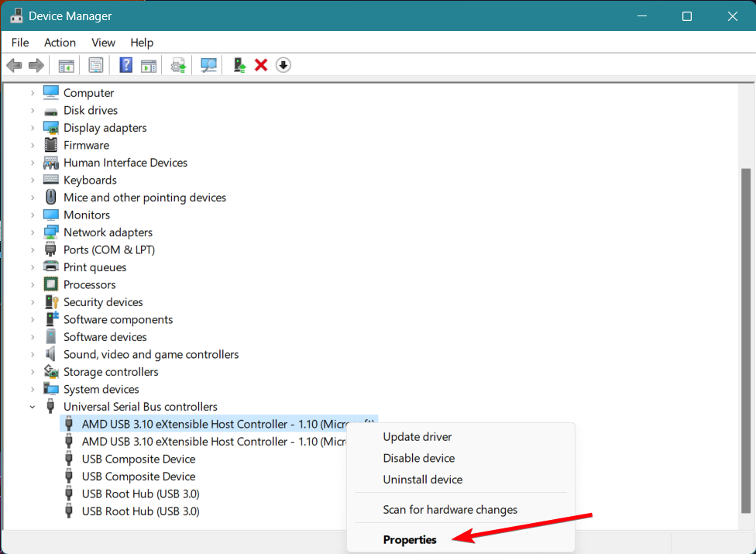Select the Monitors label

click(87, 215)
